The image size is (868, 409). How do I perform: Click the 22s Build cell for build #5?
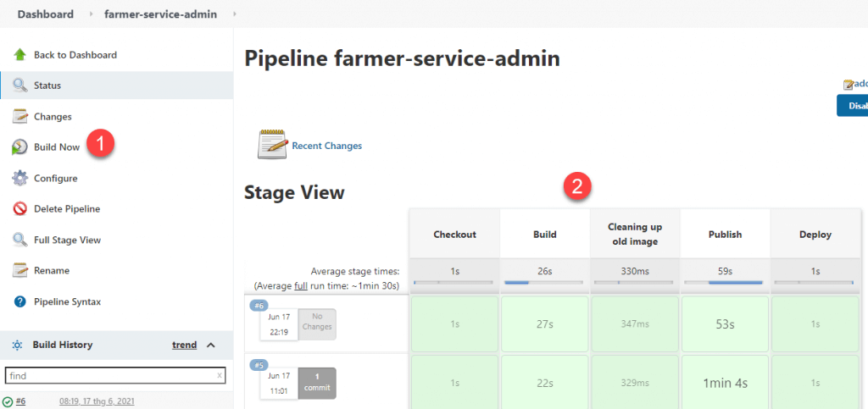pyautogui.click(x=545, y=383)
